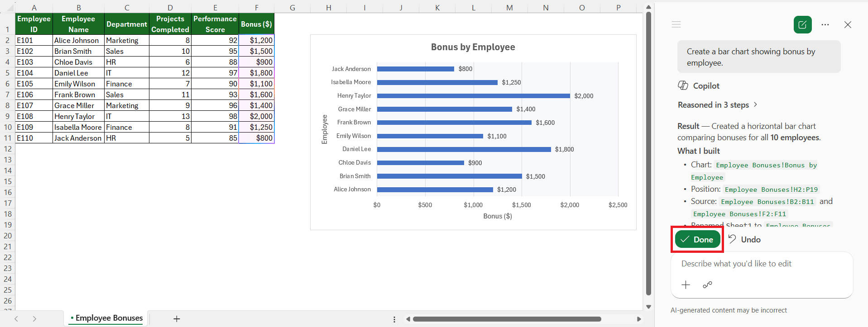Image resolution: width=868 pixels, height=327 pixels.
Task: Click the vertical scrollbar thumb of the sheet
Action: (x=648, y=154)
